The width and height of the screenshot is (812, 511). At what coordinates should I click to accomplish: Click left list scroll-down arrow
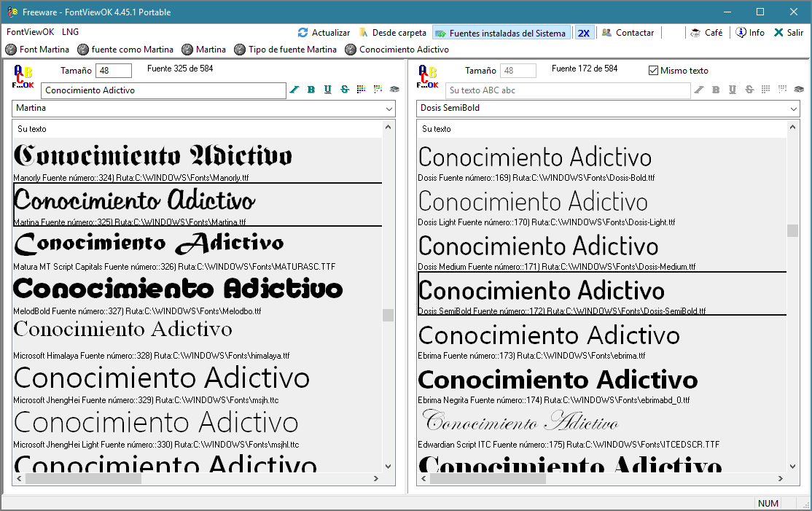point(389,467)
